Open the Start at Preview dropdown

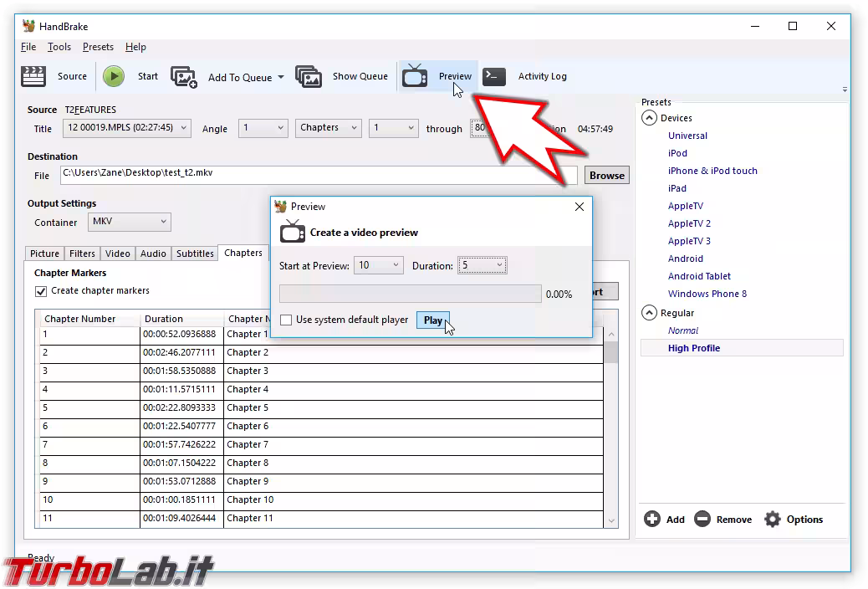(x=378, y=265)
